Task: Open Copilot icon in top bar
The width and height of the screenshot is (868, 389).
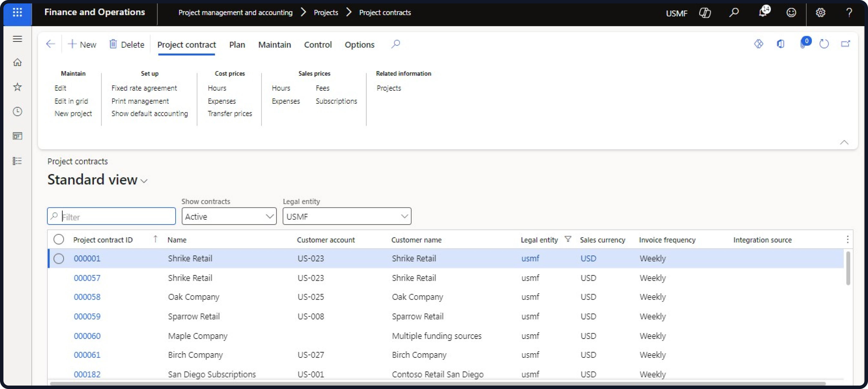Action: click(705, 13)
